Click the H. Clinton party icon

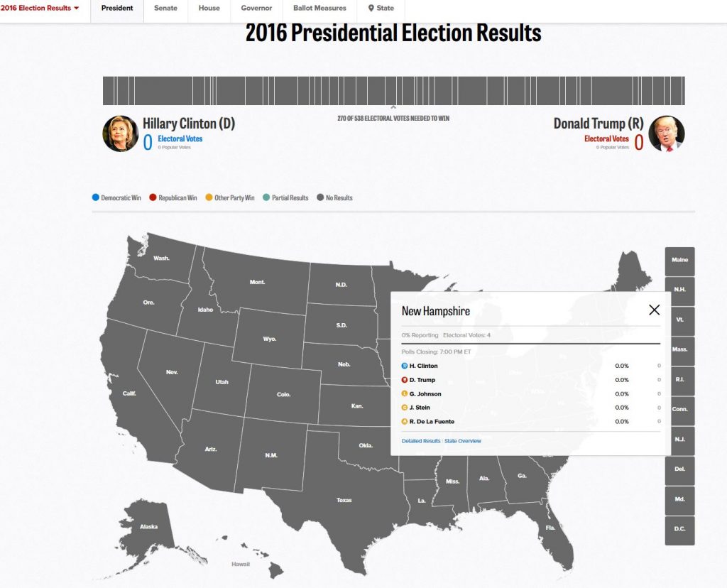point(405,366)
